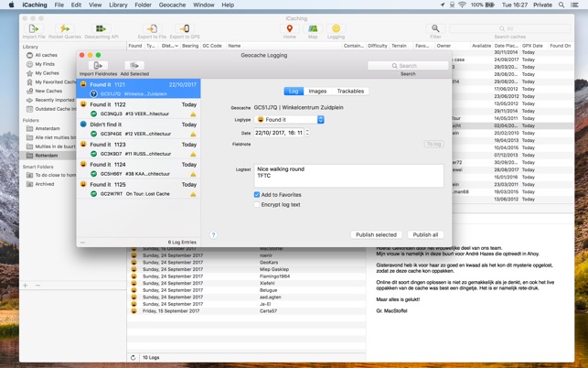Select the Log tab
The image size is (588, 368).
tap(294, 92)
